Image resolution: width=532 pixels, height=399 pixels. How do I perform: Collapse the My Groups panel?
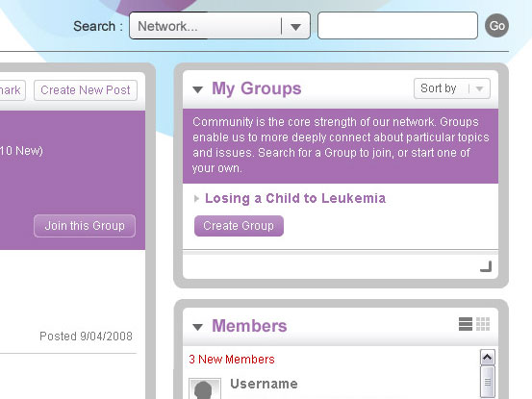point(198,89)
